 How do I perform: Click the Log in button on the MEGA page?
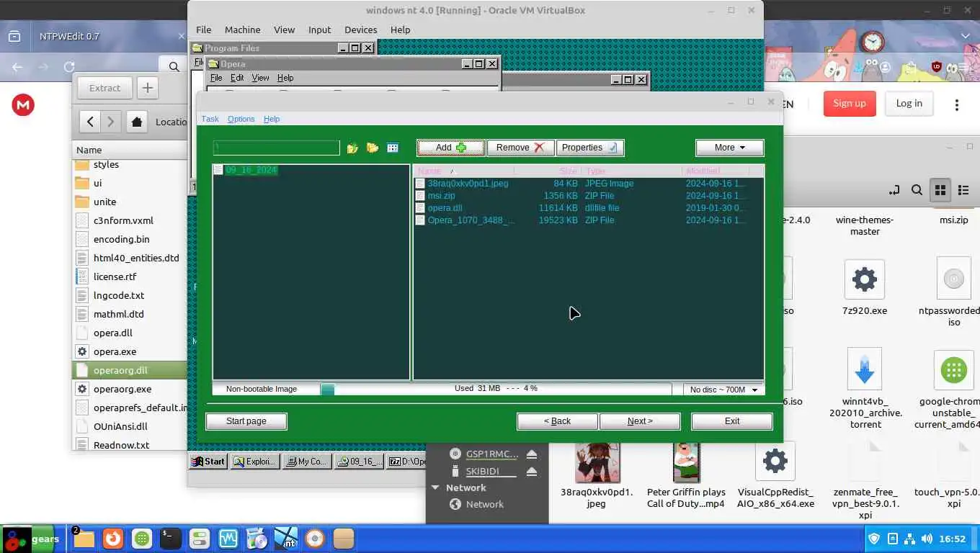(909, 104)
